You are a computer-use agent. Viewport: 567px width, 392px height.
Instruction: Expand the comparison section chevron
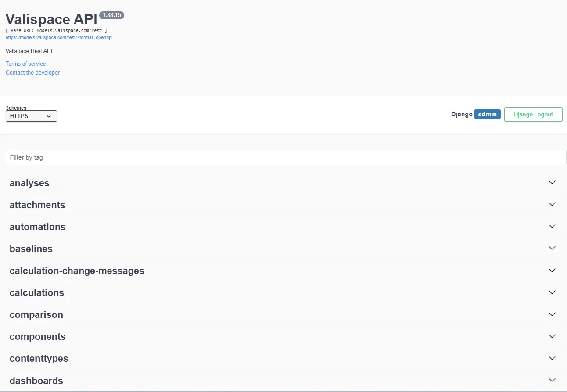pos(552,314)
